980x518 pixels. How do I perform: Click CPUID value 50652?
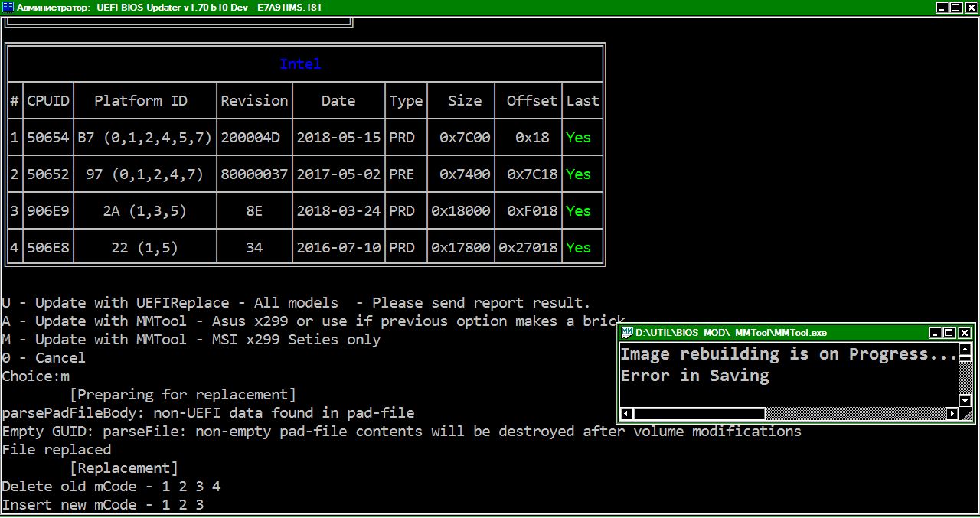tap(48, 174)
